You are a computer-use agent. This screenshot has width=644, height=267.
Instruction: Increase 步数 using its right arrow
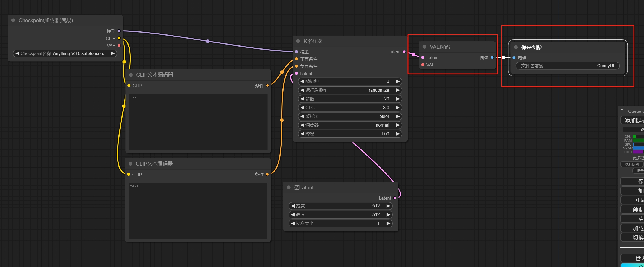(x=398, y=99)
